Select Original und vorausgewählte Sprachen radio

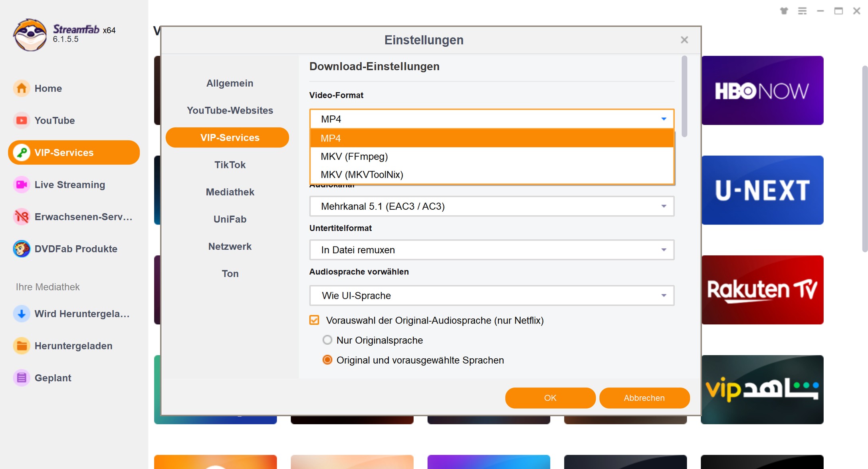coord(327,360)
